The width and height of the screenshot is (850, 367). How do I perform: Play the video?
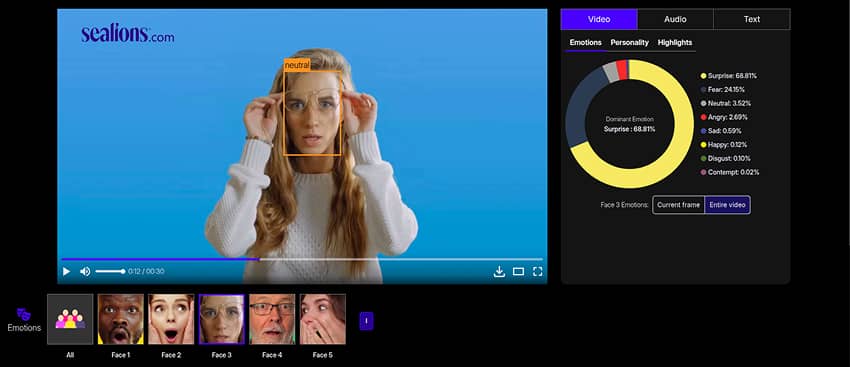[x=66, y=272]
